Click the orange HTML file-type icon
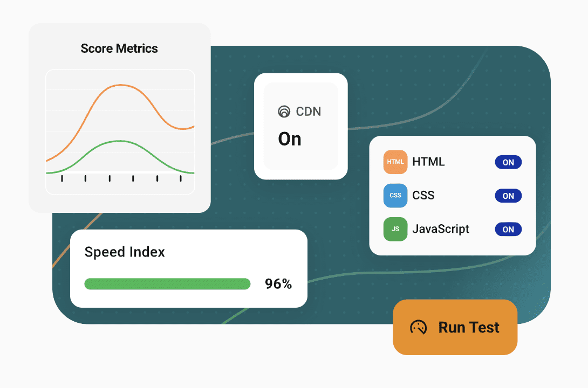588x388 pixels. pyautogui.click(x=395, y=162)
